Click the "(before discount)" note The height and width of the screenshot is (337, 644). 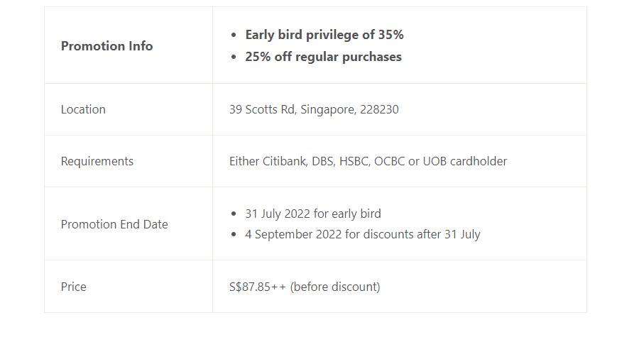[335, 287]
